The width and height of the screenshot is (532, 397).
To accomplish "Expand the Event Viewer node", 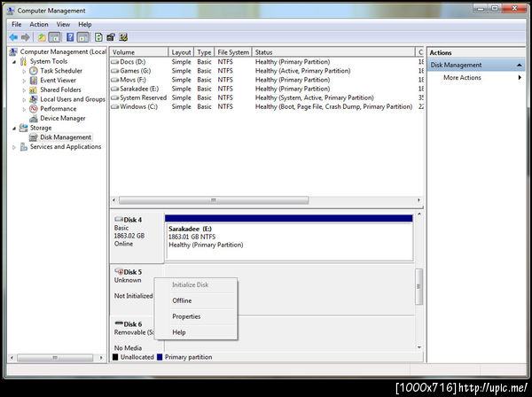I will 24,81.
